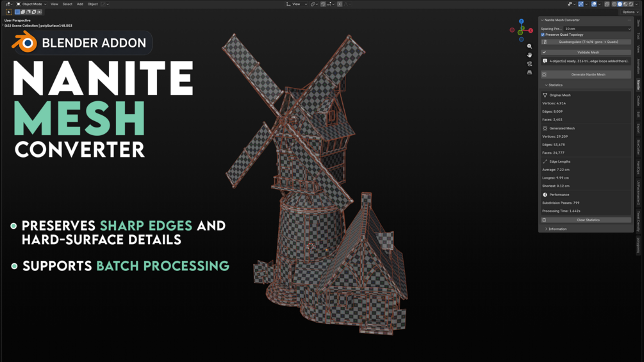This screenshot has height=362, width=644.
Task: Click the Generate Nanite Mesh button
Action: [586, 75]
